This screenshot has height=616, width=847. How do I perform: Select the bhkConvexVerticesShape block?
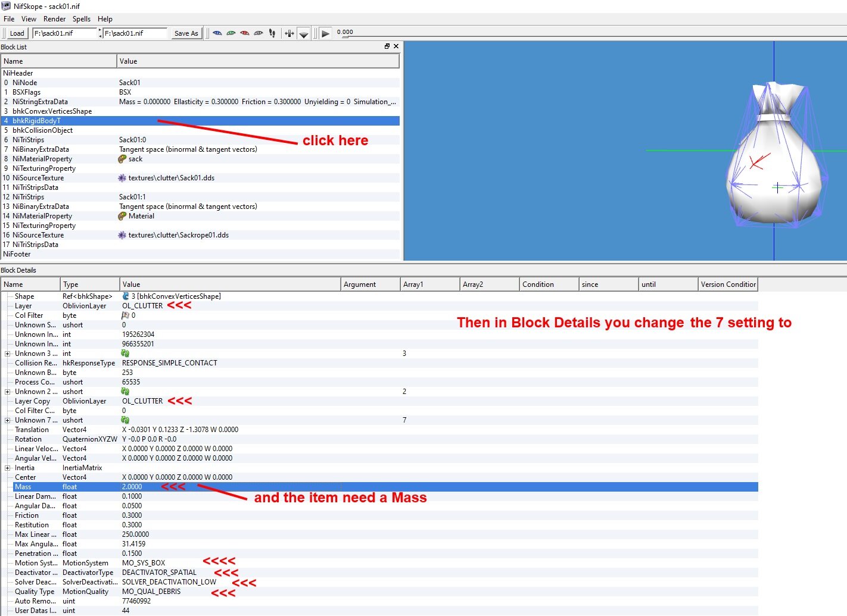pos(200,111)
